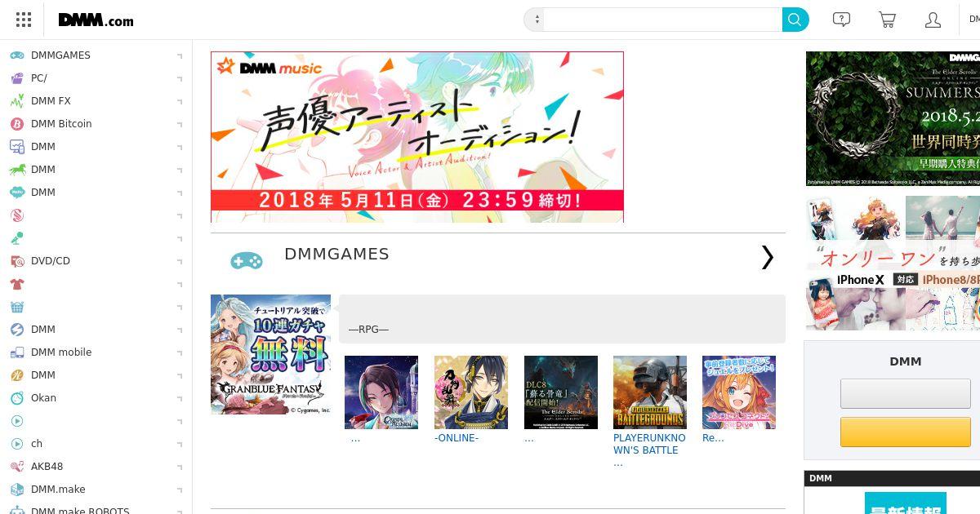Select DMM FX in the sidebar menu
The height and width of the screenshot is (514, 980).
click(51, 101)
